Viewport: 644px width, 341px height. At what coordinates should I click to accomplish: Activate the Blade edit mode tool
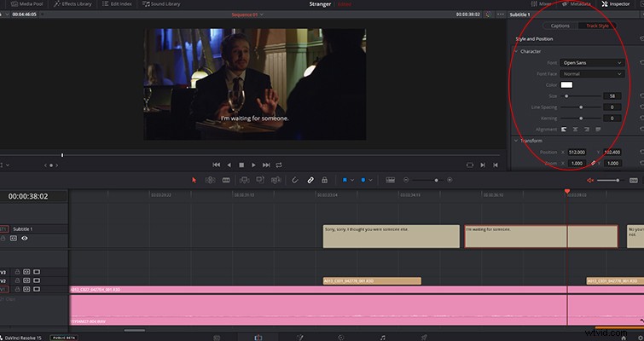[x=226, y=180]
